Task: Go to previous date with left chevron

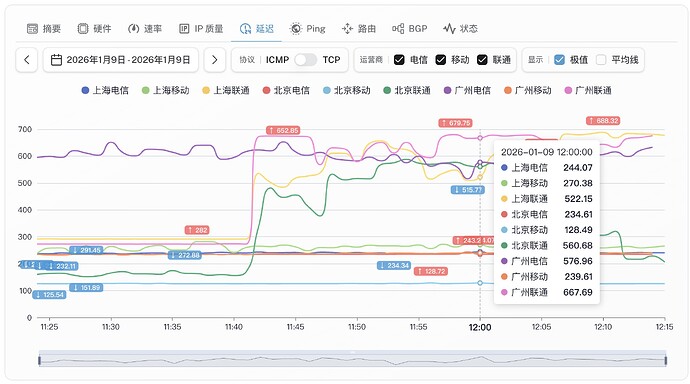Action: (27, 60)
